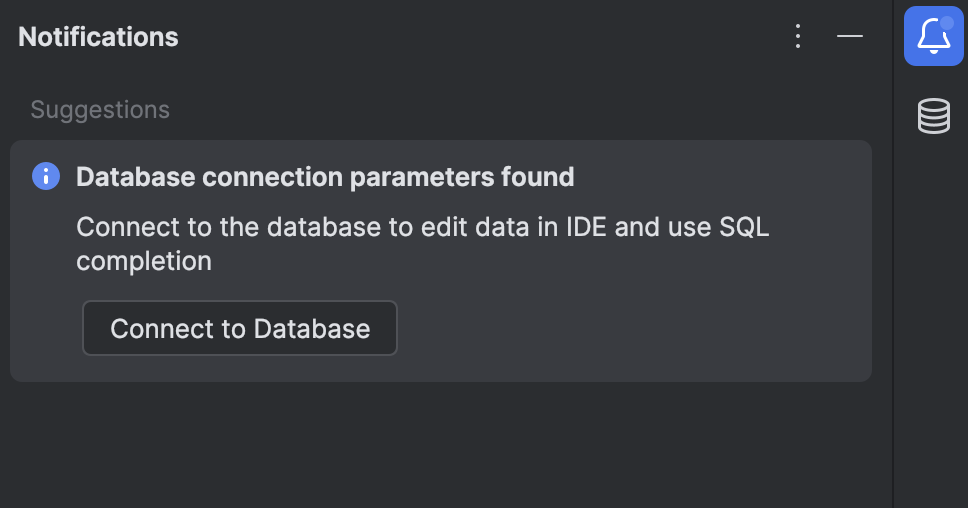Click the blue info icon in notification
968x508 pixels.
point(46,177)
